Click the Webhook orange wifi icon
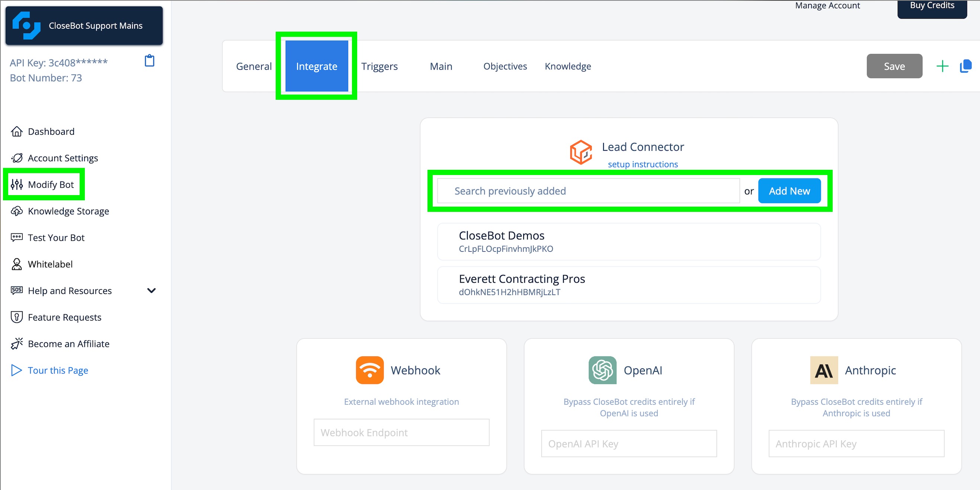Screen dimensions: 980x490 click(369, 370)
